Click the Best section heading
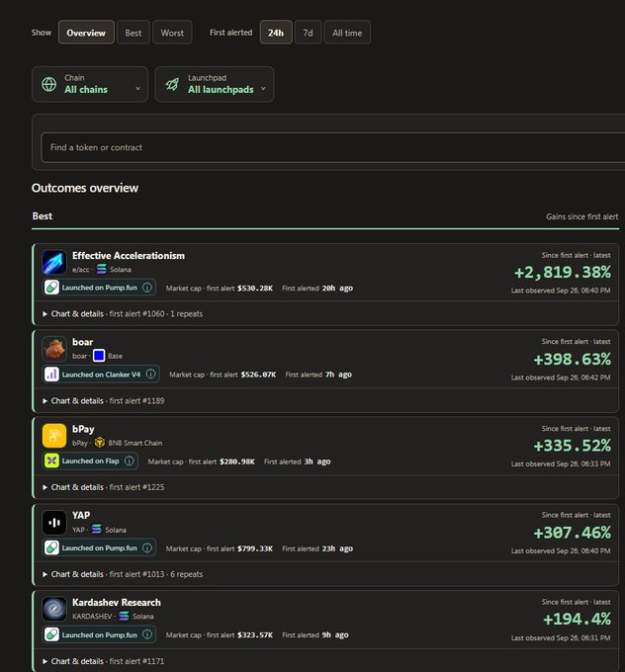This screenshot has width=625, height=672. [43, 216]
